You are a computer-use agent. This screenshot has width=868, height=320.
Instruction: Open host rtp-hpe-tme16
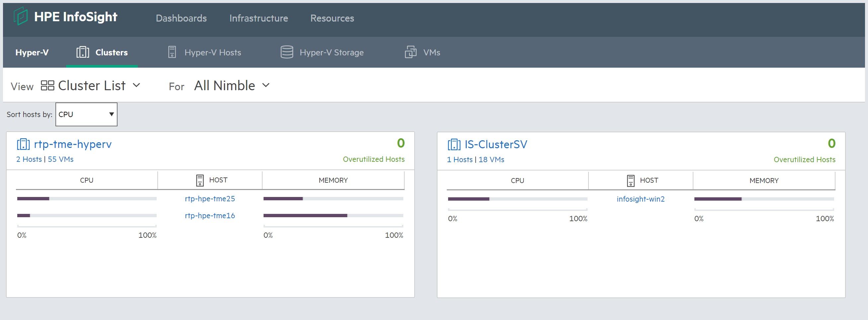210,215
